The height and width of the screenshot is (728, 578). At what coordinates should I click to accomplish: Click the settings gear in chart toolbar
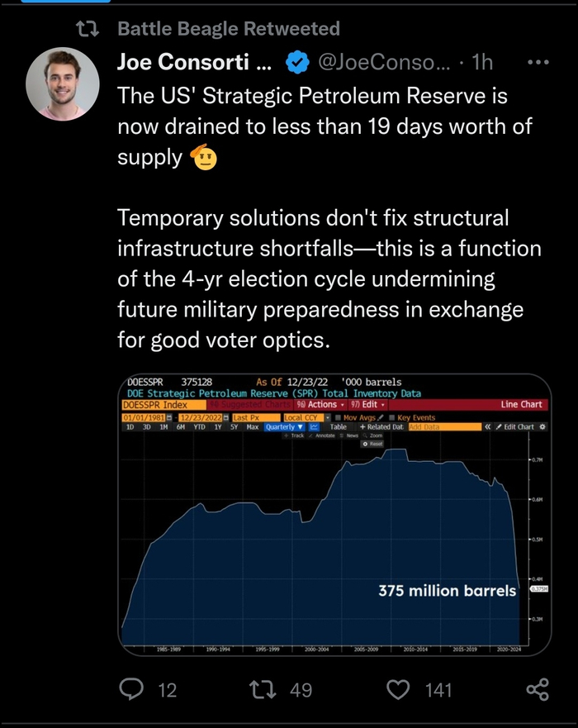(x=542, y=427)
